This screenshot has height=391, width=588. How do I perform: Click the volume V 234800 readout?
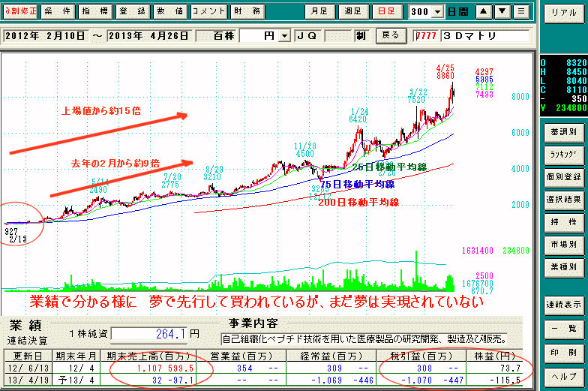tap(564, 108)
